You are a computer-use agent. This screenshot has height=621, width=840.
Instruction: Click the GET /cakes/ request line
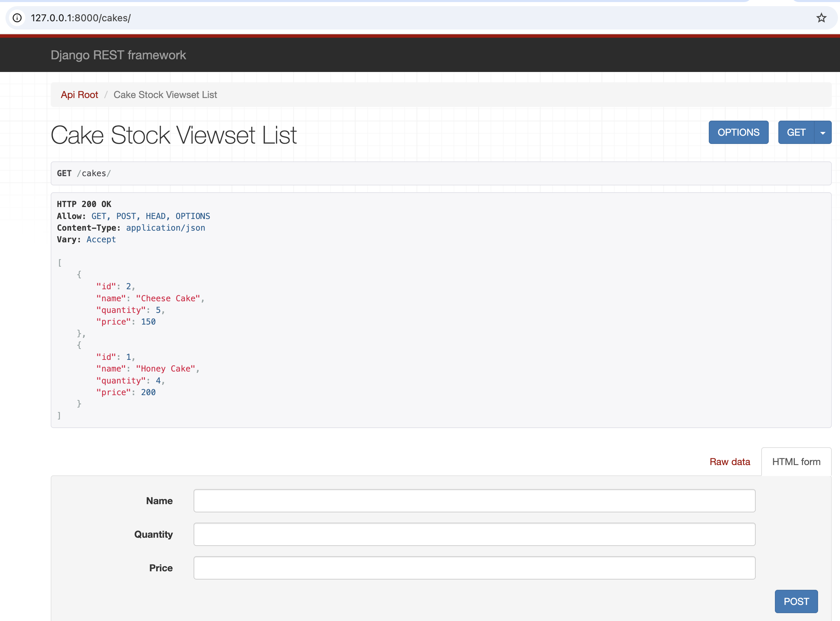click(x=84, y=173)
